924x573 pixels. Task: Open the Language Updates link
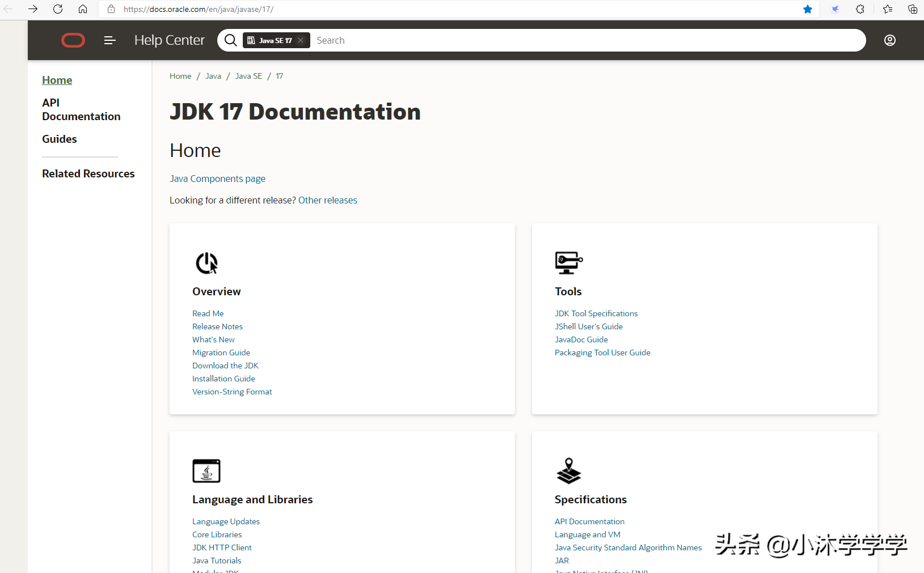pos(226,521)
